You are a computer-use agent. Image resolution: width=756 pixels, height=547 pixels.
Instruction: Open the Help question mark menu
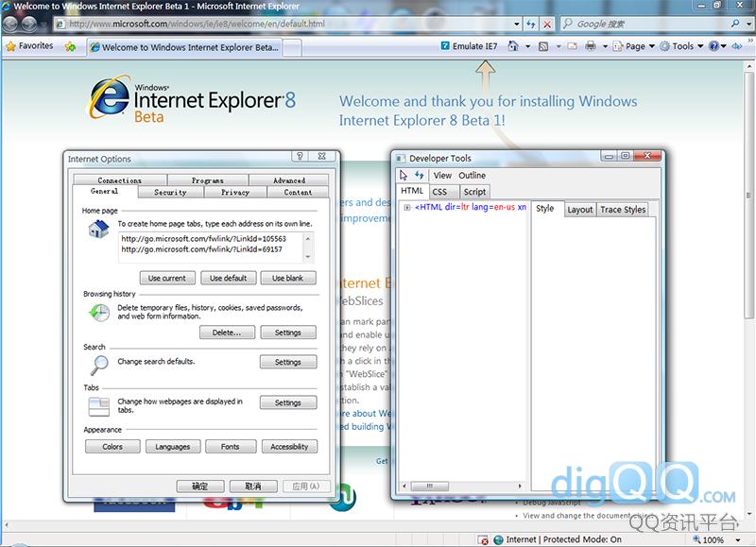click(717, 46)
